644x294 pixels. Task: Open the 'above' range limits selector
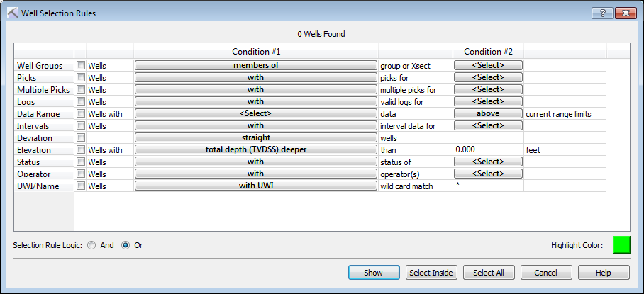488,113
